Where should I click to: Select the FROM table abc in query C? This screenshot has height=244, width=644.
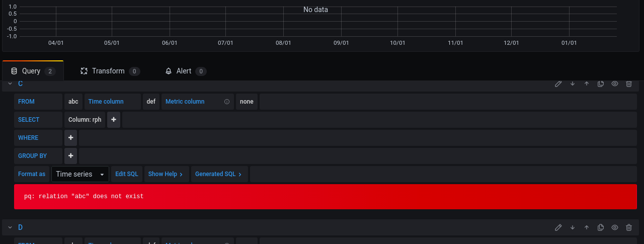point(73,102)
